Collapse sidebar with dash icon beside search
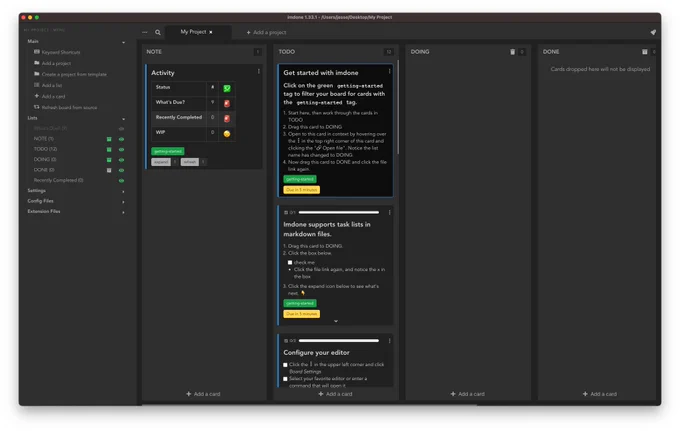Screen dimensions: 680x431 coord(145,33)
